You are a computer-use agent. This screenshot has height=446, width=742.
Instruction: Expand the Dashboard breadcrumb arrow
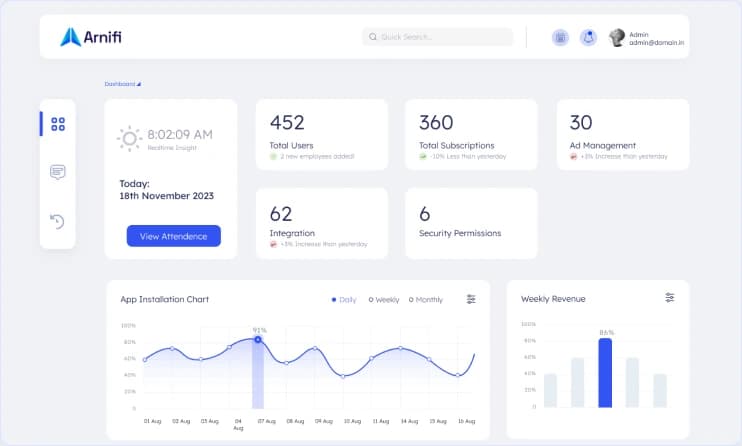click(139, 84)
